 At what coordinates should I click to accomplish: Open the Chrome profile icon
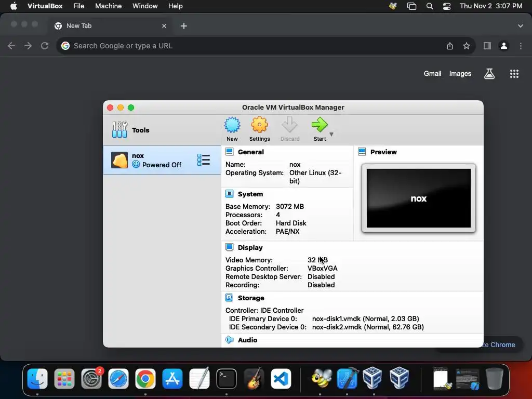(x=504, y=46)
